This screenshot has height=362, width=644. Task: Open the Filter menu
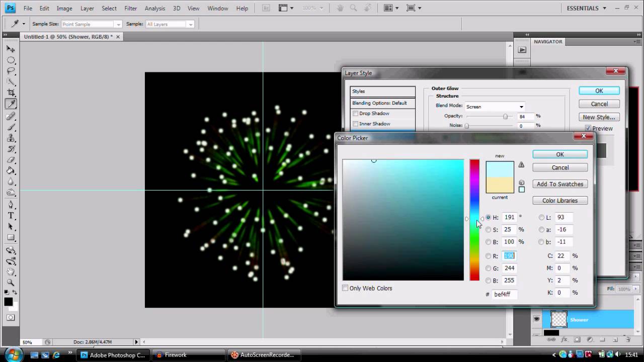pos(131,8)
